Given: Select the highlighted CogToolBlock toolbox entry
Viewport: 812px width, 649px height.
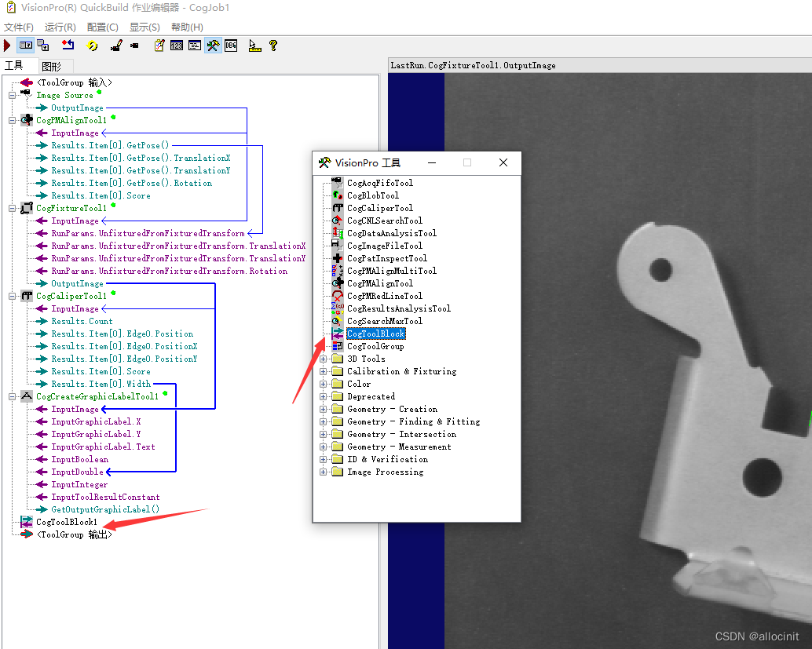Looking at the screenshot, I should click(376, 334).
